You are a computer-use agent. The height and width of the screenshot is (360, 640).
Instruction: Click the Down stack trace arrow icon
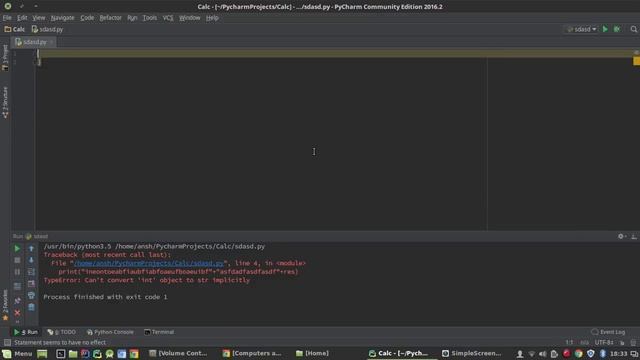(x=31, y=260)
